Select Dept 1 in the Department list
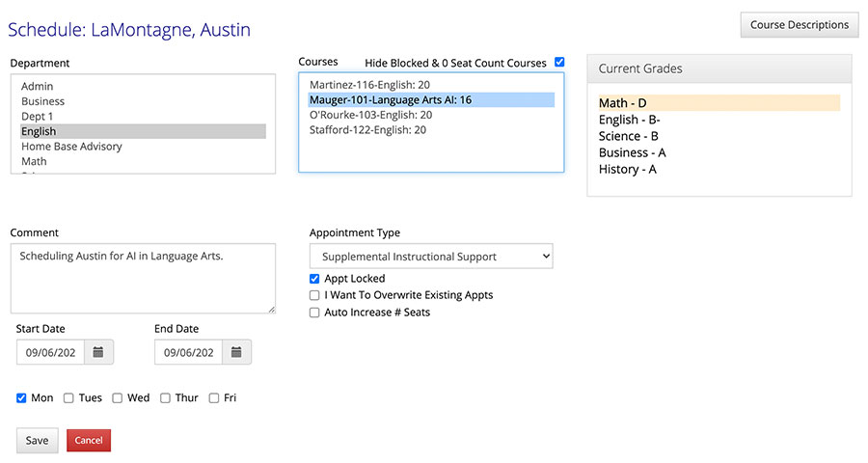 click(143, 117)
